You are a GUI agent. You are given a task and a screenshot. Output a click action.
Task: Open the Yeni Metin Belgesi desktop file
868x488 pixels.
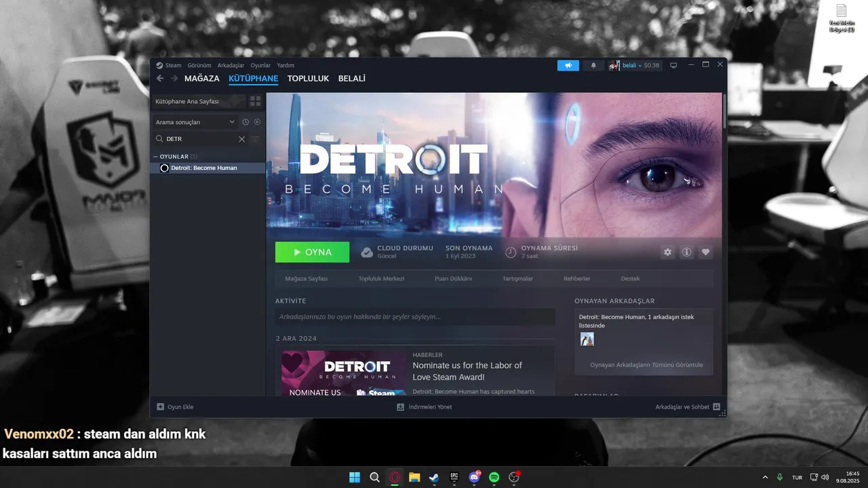coord(842,18)
